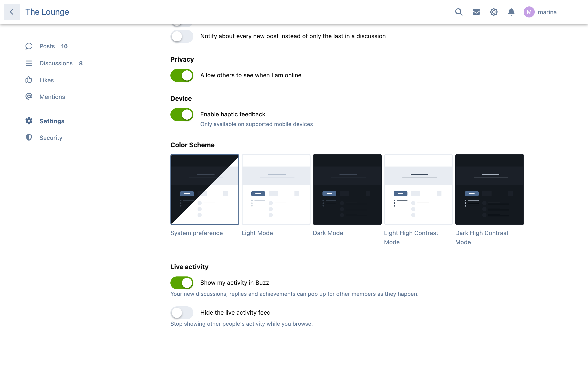
Task: Enable Hide the live activity feed
Action: point(182,313)
